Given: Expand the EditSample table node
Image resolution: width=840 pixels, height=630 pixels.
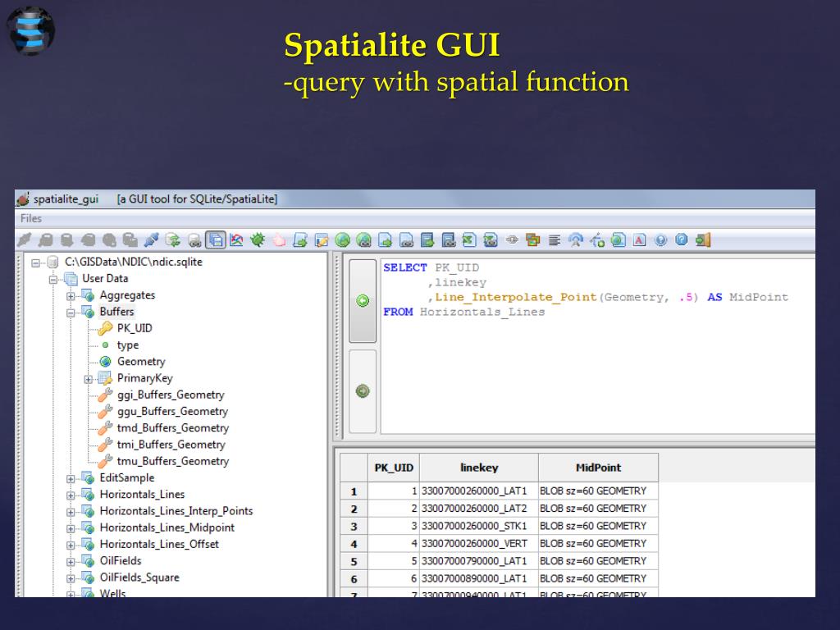Looking at the screenshot, I should click(71, 478).
